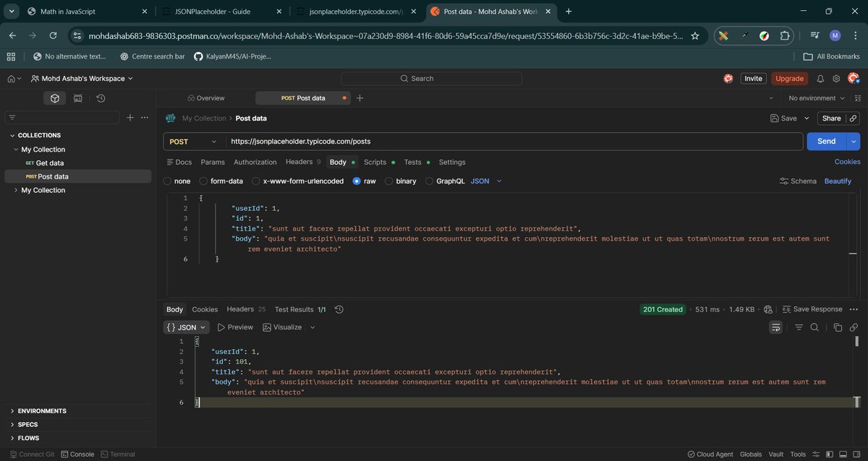Open the Collections sidebar icon
Screen dimensions: 868x461
point(55,98)
